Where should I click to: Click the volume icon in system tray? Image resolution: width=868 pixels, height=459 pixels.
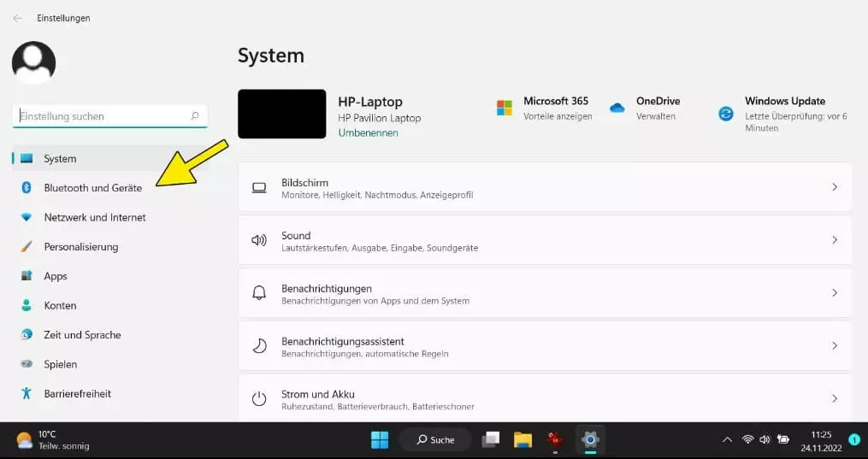[x=765, y=439]
